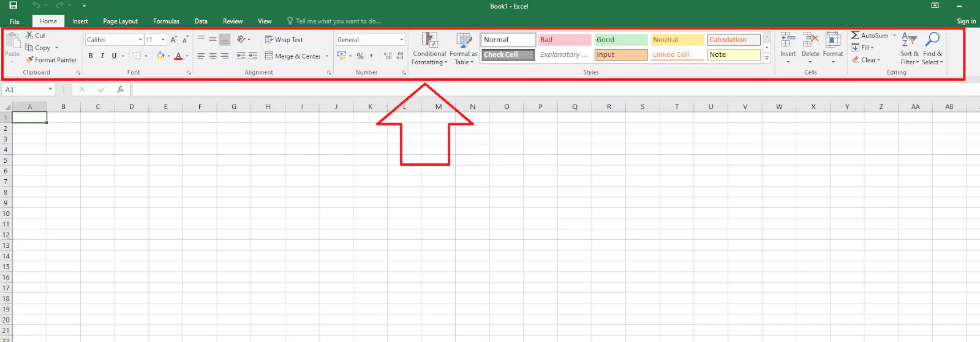Image resolution: width=980 pixels, height=342 pixels.
Task: Switch to the Page Layout tab
Action: [x=121, y=21]
